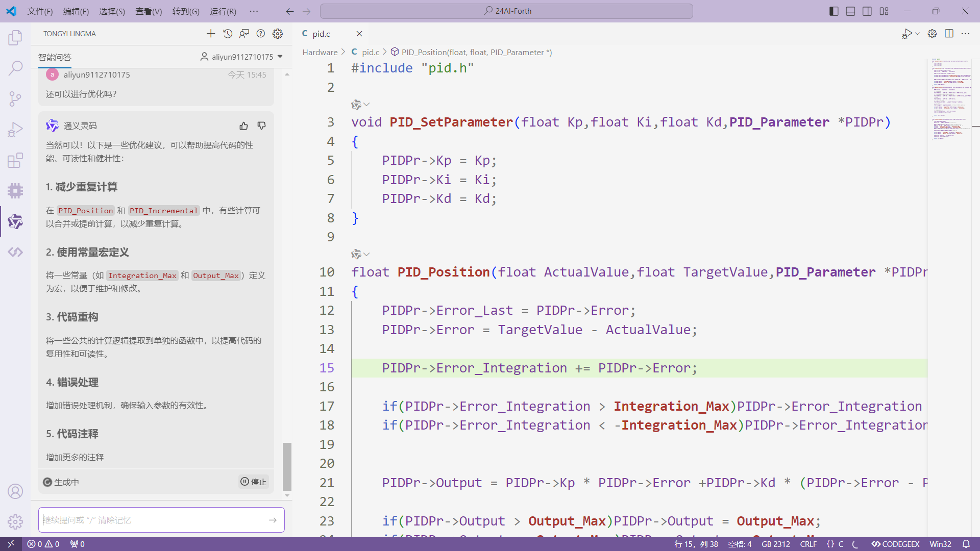Click the chat panel vertical scrollbar thumb

coord(287,466)
